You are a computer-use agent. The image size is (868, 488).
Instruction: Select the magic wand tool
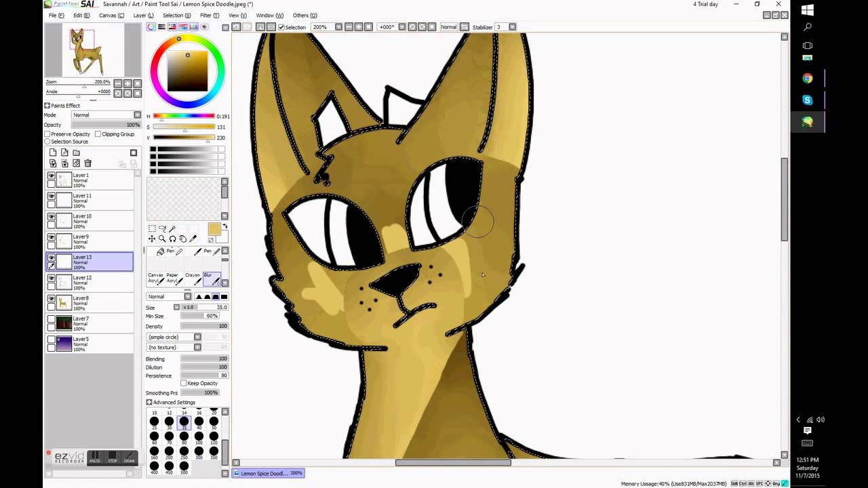point(172,229)
